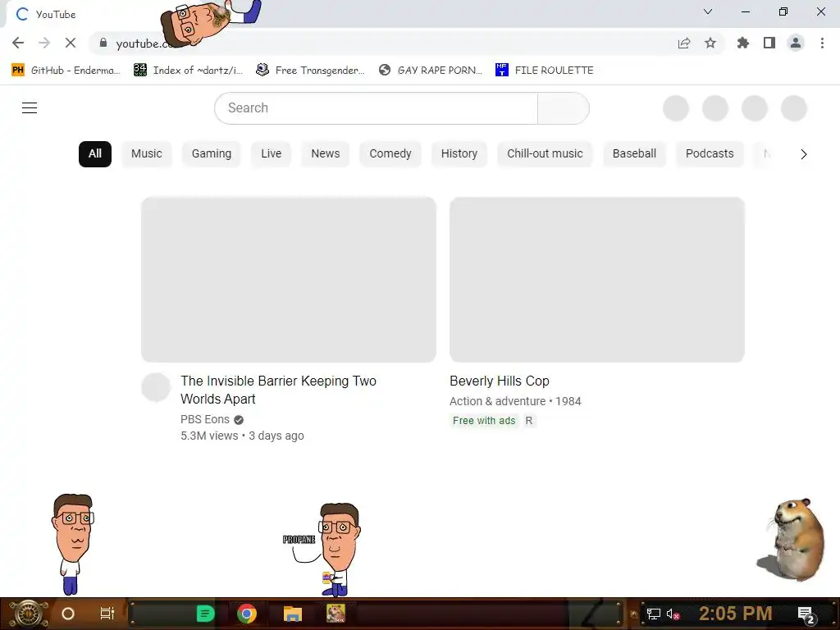
Task: Go back to the previous page
Action: (18, 43)
